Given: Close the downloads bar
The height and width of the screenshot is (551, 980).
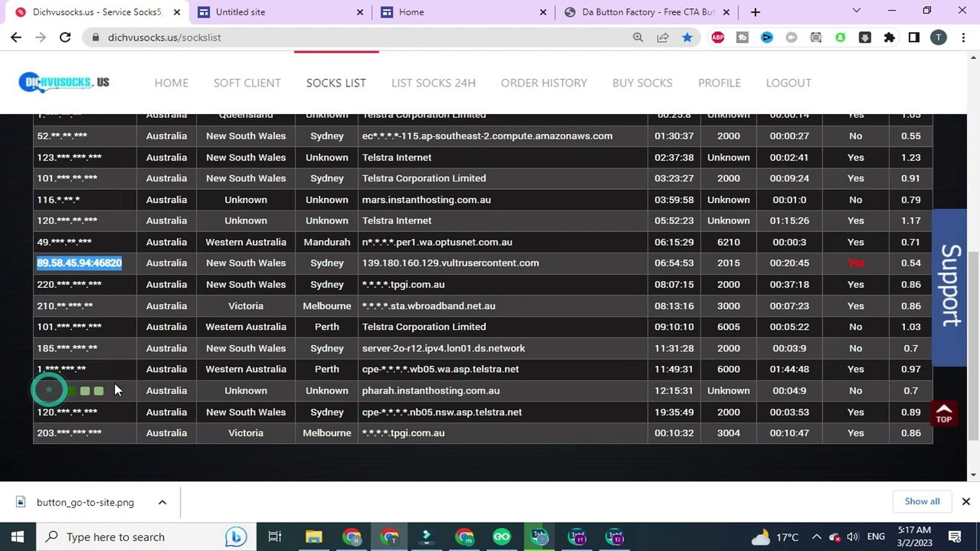Looking at the screenshot, I should pyautogui.click(x=965, y=501).
